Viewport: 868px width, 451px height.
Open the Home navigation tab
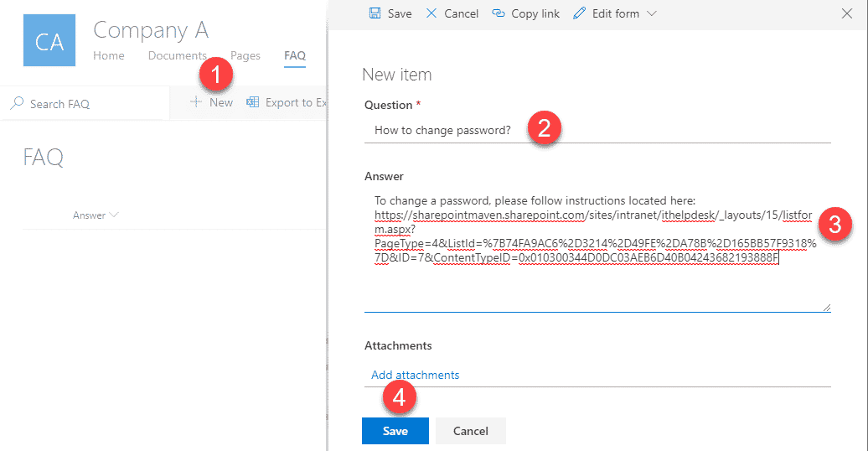[109, 55]
